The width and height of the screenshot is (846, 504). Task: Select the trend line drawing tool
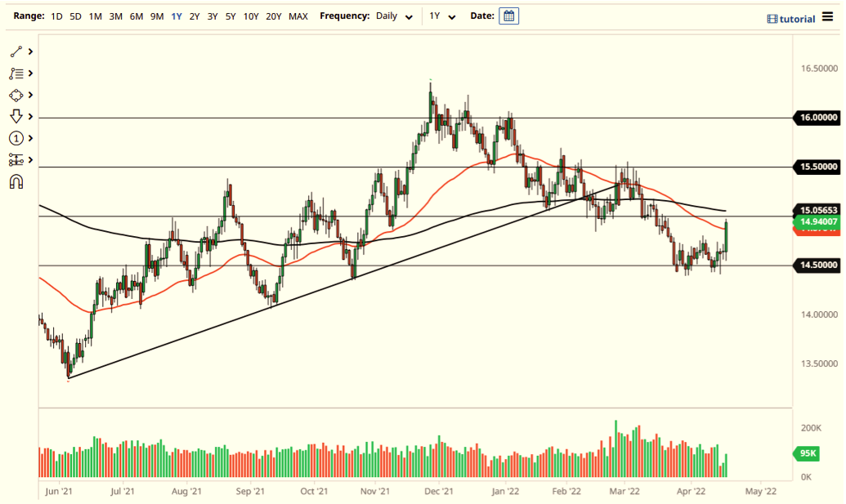[x=15, y=51]
